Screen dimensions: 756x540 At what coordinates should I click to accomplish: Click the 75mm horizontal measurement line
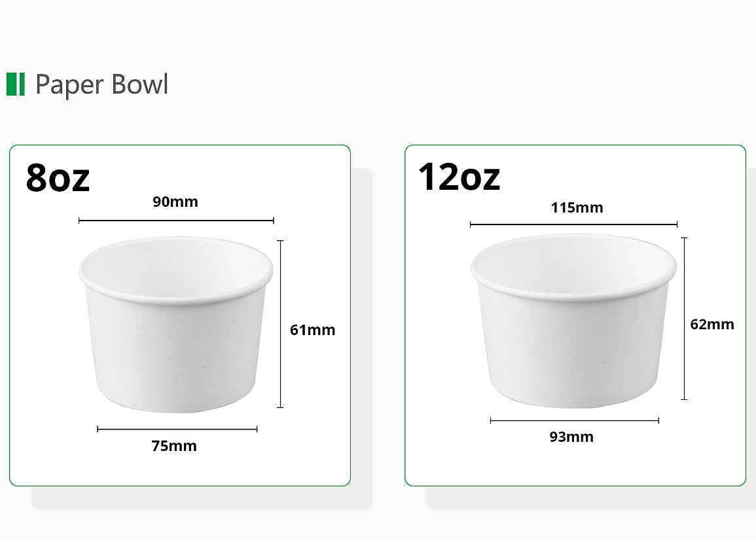click(x=177, y=429)
